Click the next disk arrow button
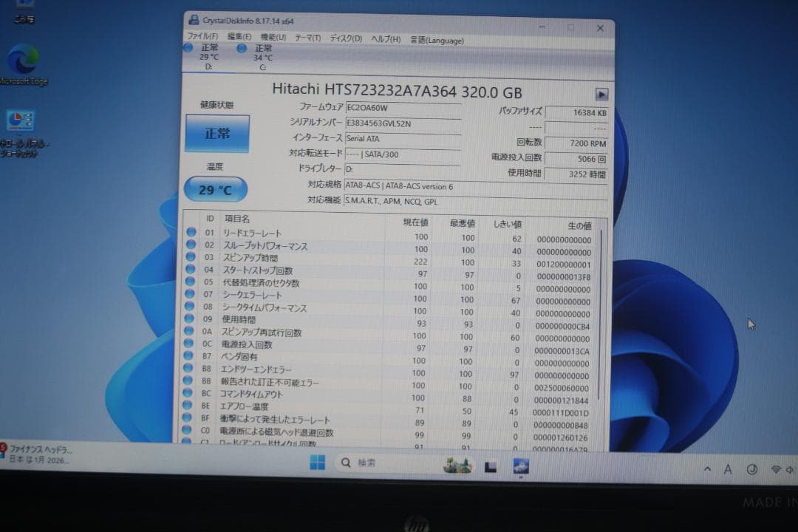The height and width of the screenshot is (532, 798). [601, 94]
